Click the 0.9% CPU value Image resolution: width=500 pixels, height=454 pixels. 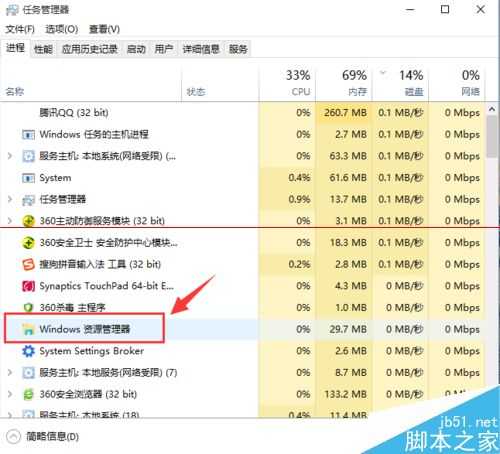(299, 200)
